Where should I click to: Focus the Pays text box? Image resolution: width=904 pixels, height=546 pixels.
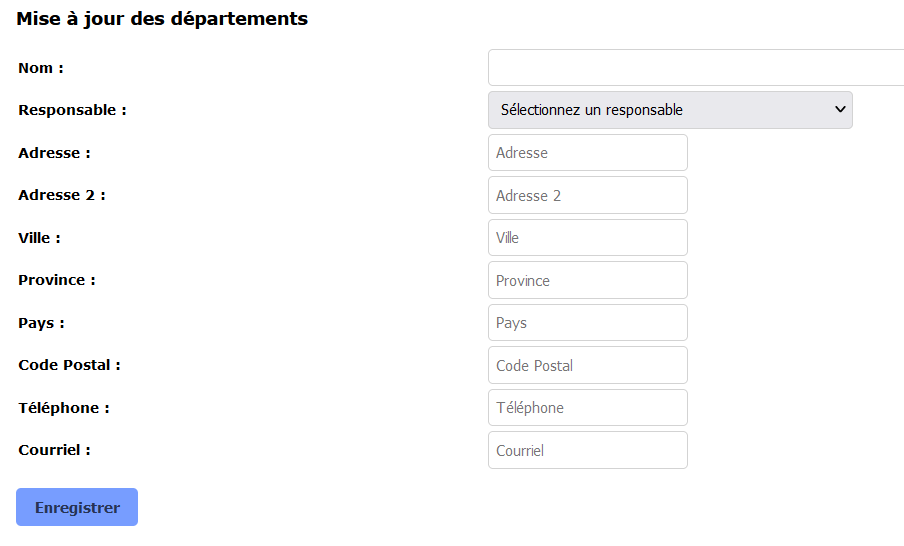pos(588,323)
